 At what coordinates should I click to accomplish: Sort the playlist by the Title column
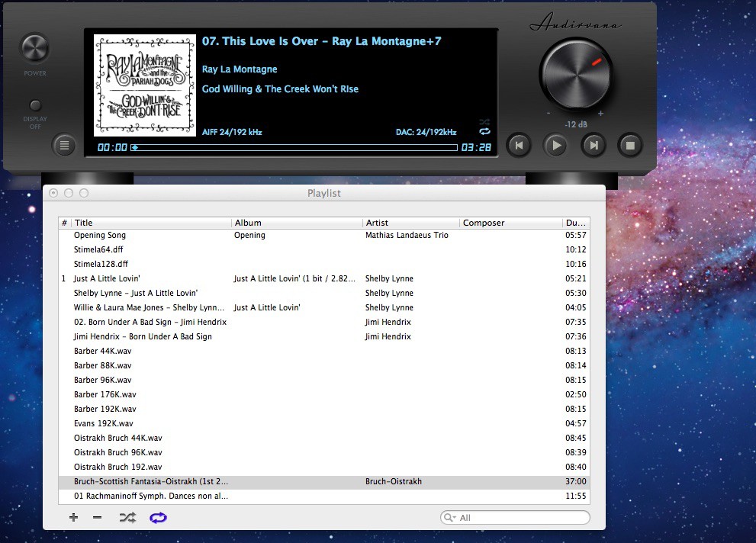click(x=151, y=223)
